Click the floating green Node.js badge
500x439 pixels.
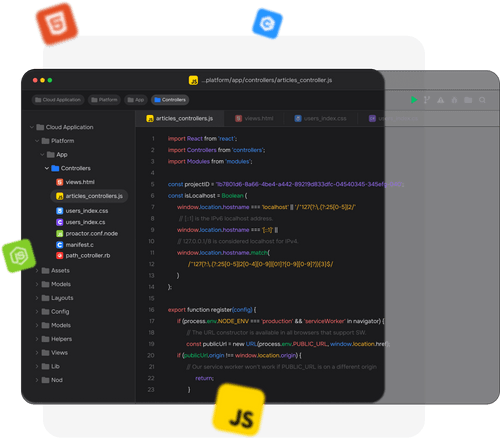(x=19, y=256)
